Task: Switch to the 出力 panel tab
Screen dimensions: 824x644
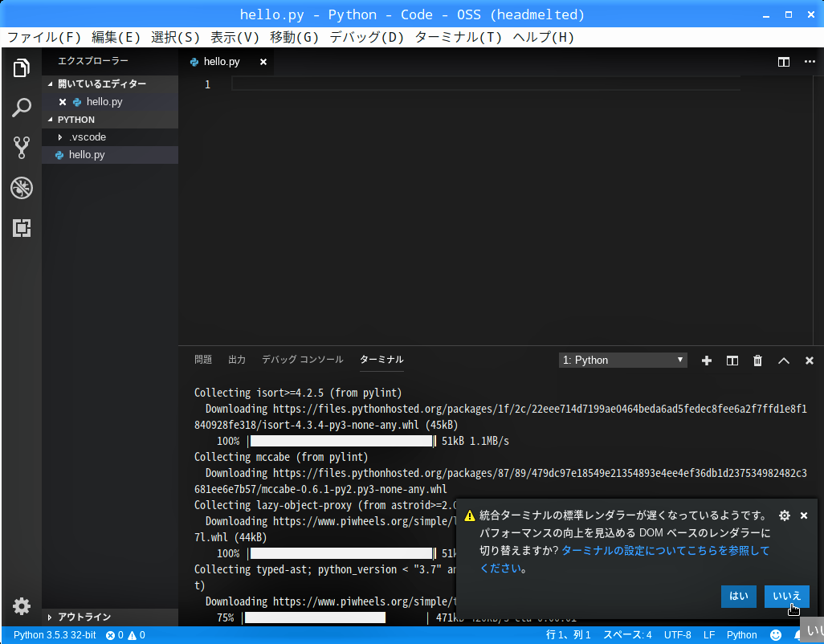Action: click(x=237, y=359)
